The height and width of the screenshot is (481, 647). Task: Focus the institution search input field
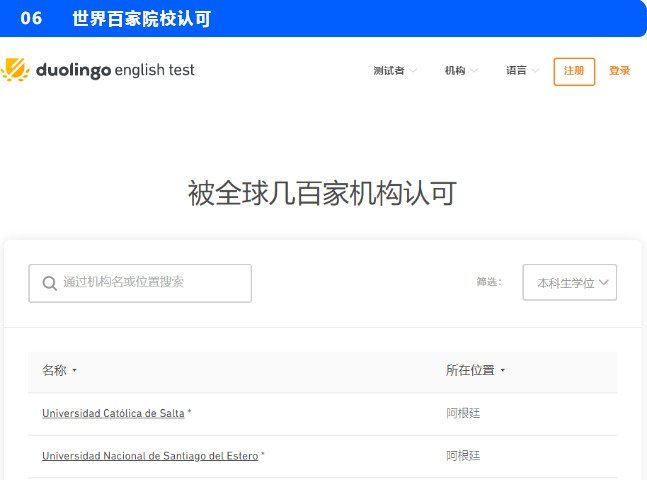(150, 283)
